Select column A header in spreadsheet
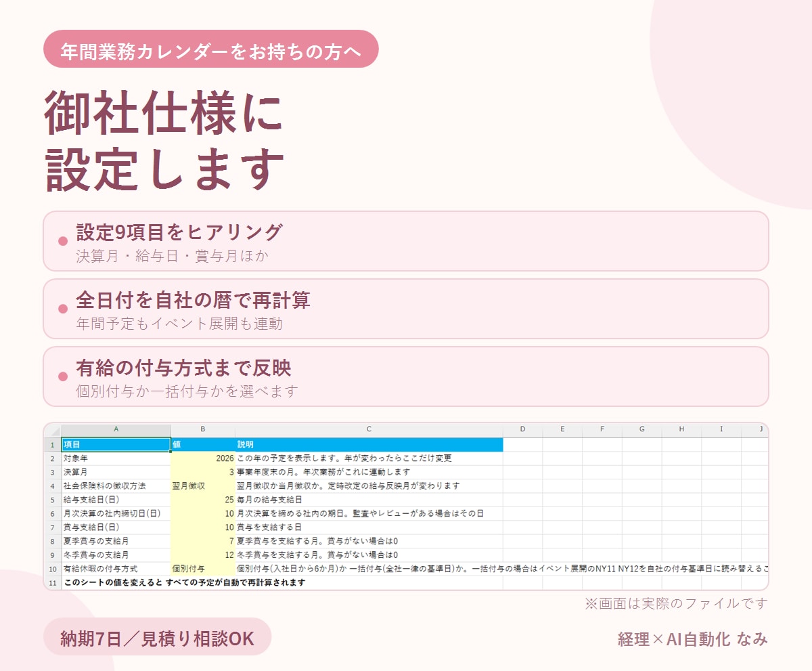The width and height of the screenshot is (812, 671). [116, 429]
